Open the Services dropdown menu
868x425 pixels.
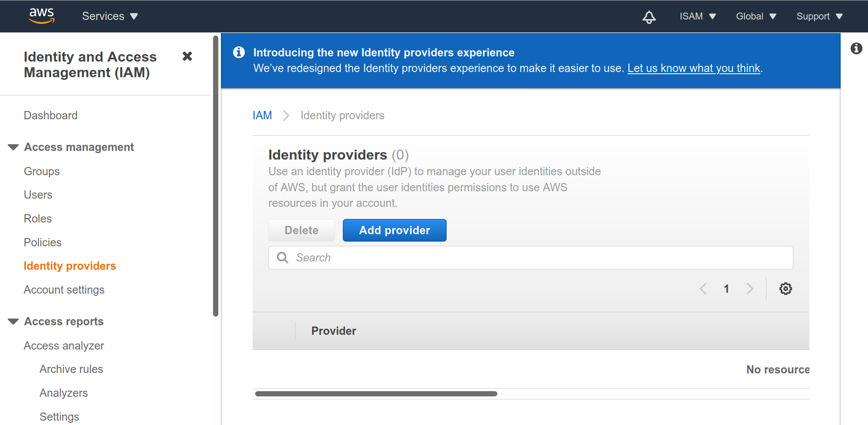[110, 16]
